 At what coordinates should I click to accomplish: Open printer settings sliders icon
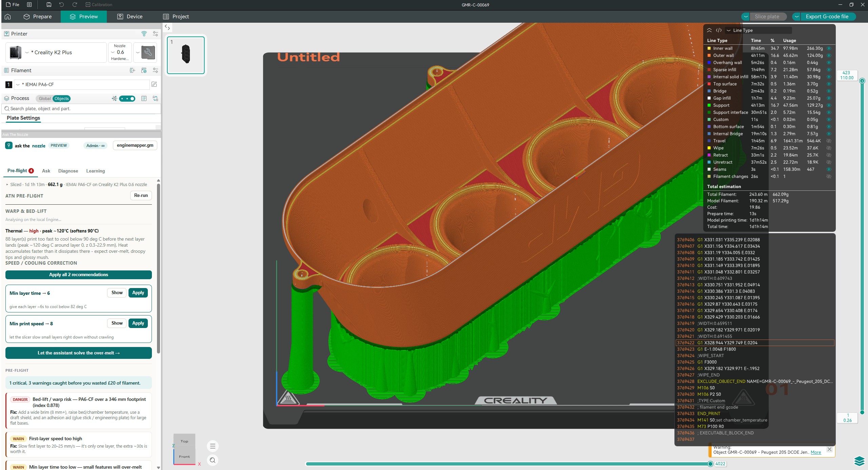[x=155, y=34]
